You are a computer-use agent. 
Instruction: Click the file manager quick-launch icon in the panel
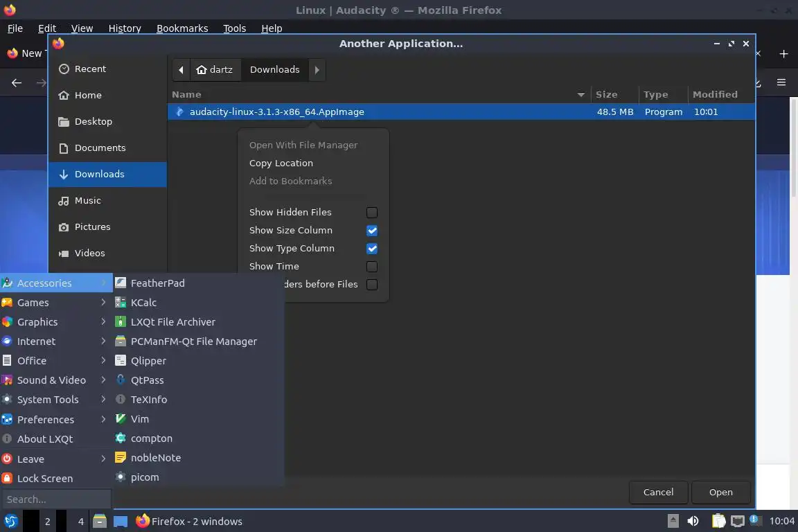pos(100,521)
